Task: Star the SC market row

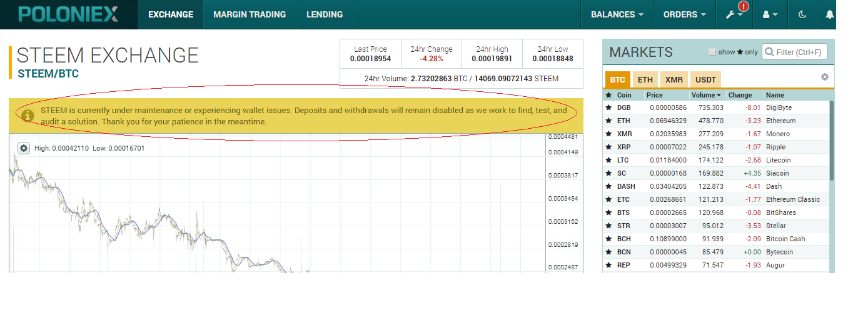Action: pos(608,173)
